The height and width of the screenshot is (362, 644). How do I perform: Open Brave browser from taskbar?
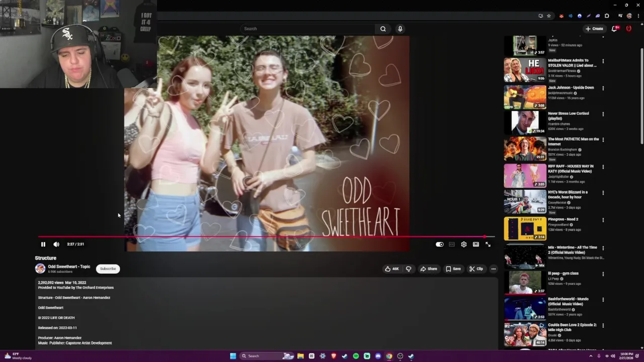pos(334,356)
